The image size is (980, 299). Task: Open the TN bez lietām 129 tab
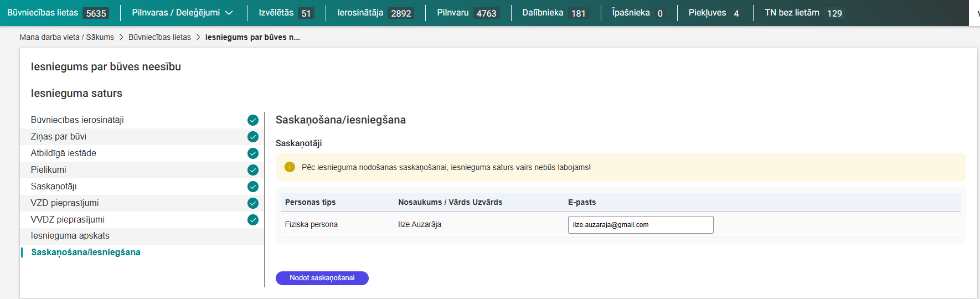pos(804,13)
